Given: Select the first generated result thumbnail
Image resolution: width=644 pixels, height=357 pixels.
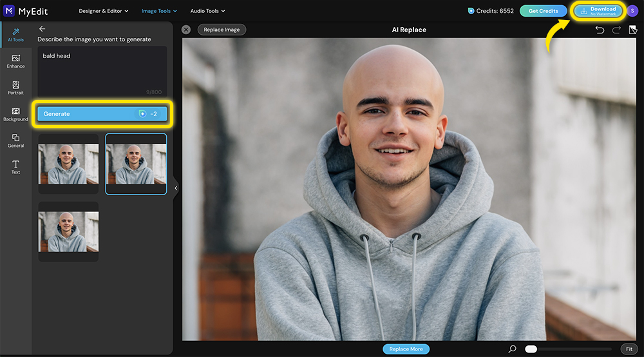Looking at the screenshot, I should coord(69,164).
